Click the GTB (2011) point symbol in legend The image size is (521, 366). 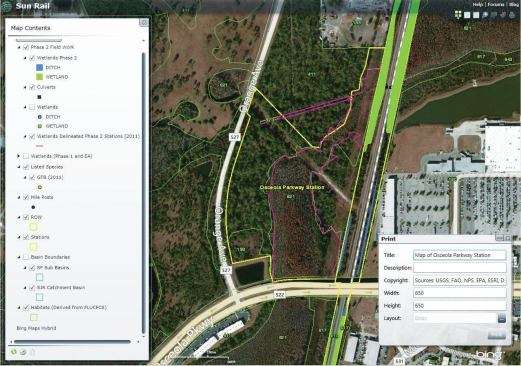40,187
